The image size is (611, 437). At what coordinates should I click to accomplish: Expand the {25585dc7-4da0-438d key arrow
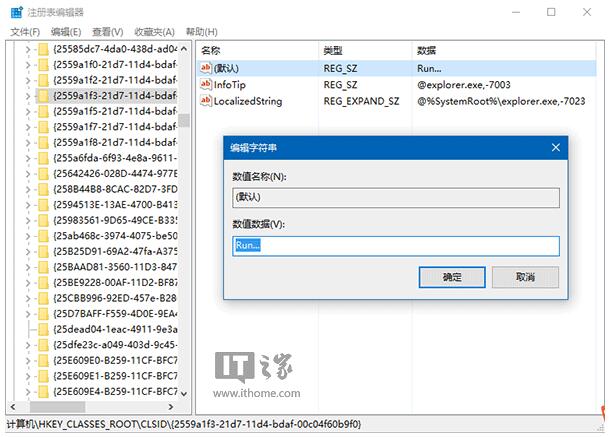click(x=27, y=49)
